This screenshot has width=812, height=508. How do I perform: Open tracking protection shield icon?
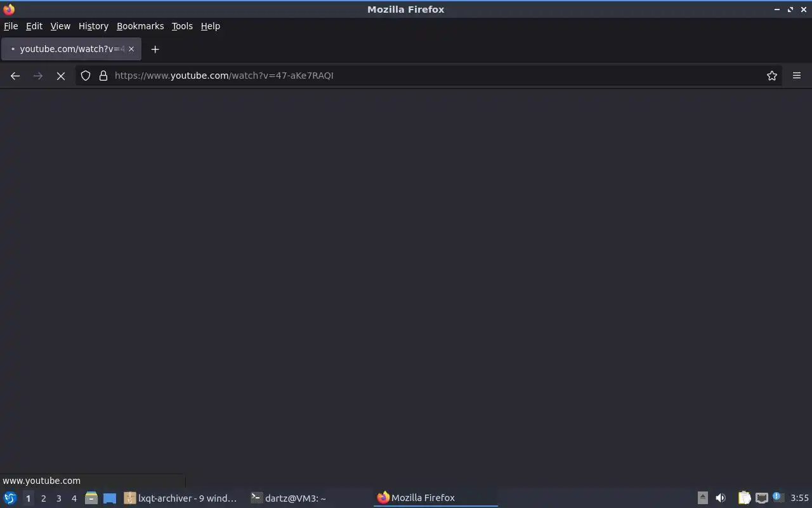[x=86, y=76]
